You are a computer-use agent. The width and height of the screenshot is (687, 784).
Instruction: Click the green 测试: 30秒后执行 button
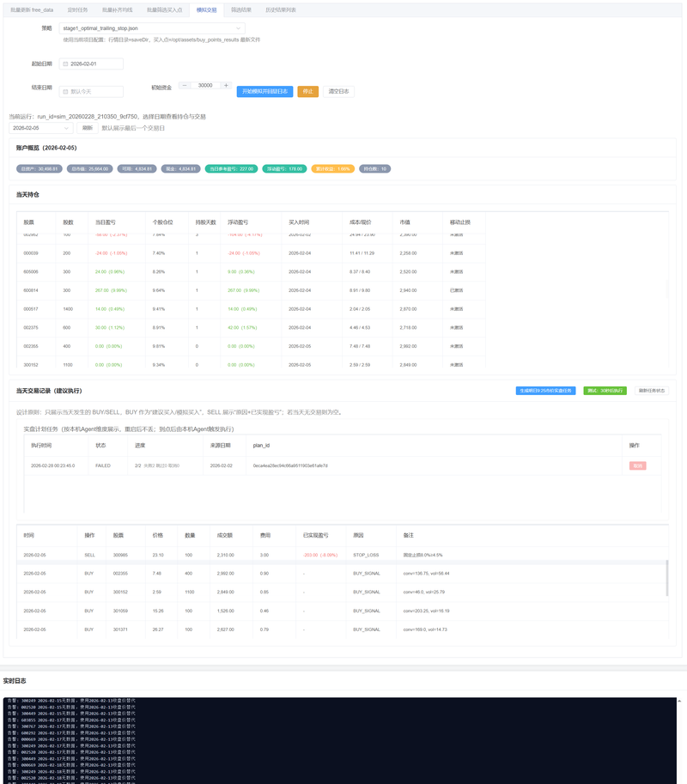point(605,391)
